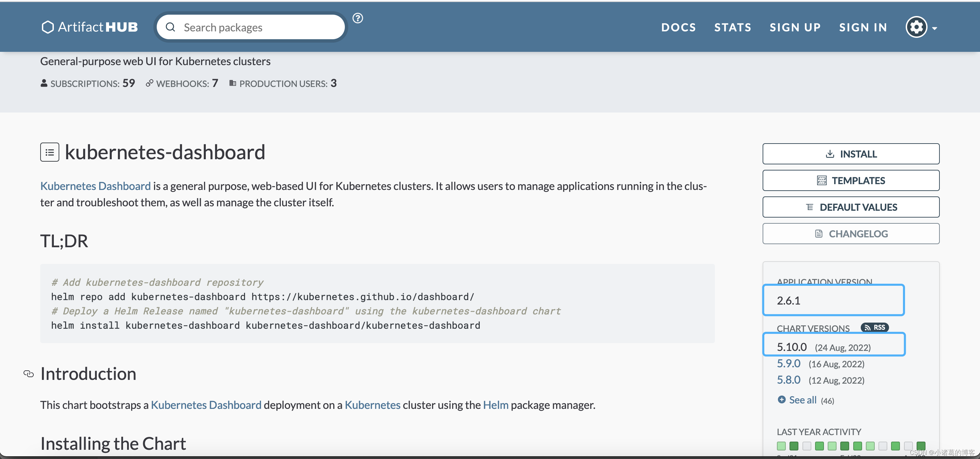Open the TEMPLATES view

851,180
